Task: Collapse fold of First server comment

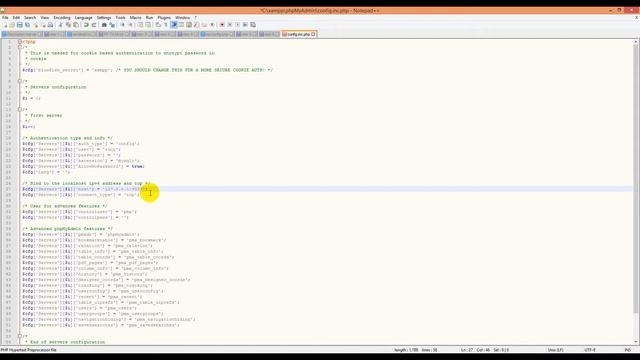Action: (x=20, y=109)
